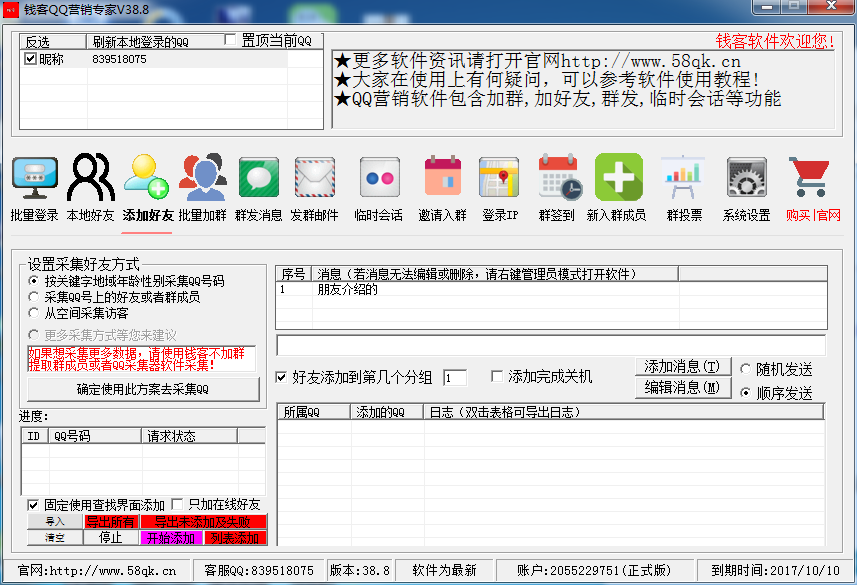Toggle 固定使用查找界面添加 checkbox
Image resolution: width=857 pixels, height=585 pixels.
click(33, 505)
